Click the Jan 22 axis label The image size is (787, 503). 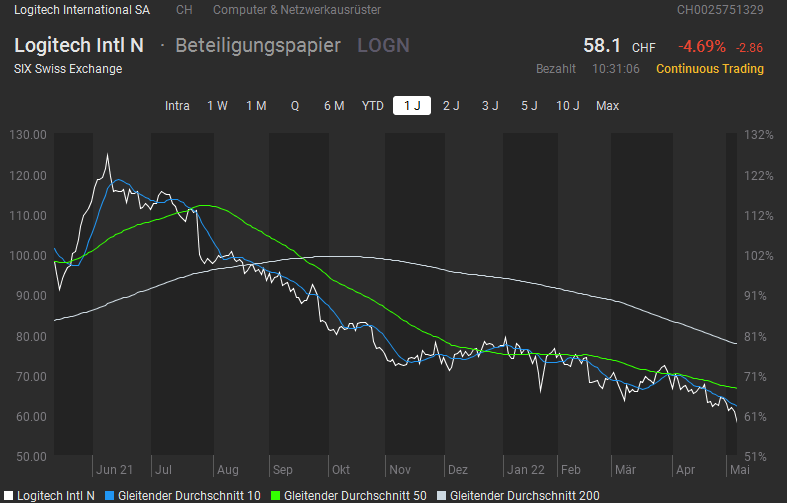coord(526,470)
